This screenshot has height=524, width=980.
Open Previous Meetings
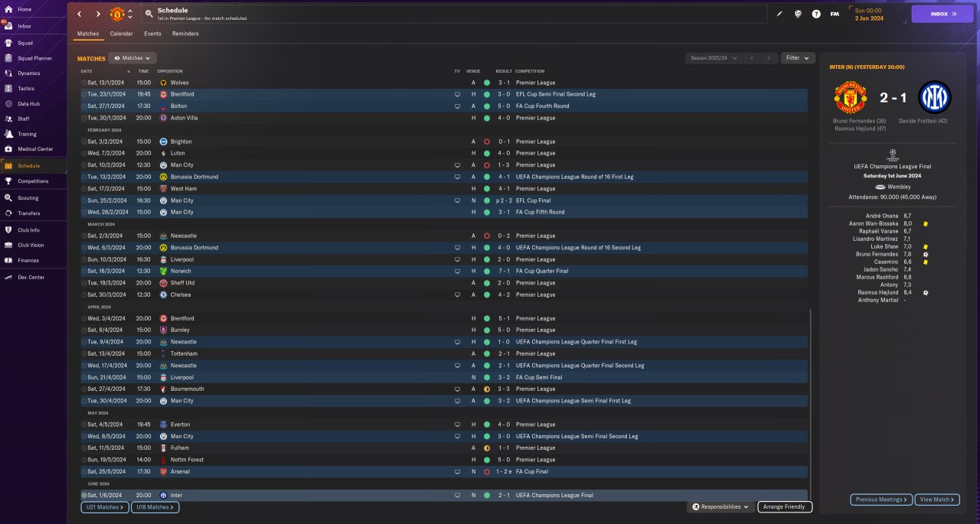coord(881,500)
